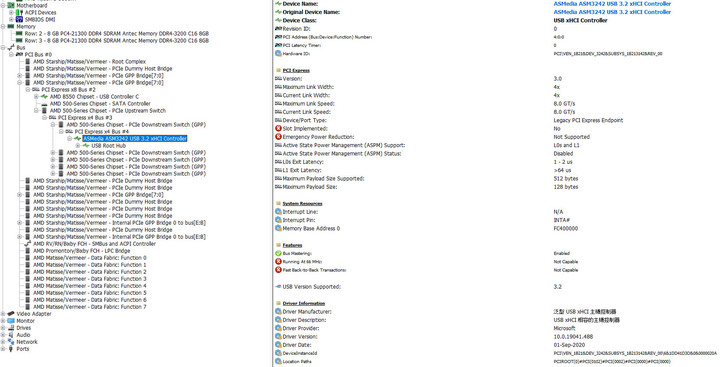Click the red X icon beside Emergency Power Reduction
Screen dimensions: 720x367
[278, 137]
